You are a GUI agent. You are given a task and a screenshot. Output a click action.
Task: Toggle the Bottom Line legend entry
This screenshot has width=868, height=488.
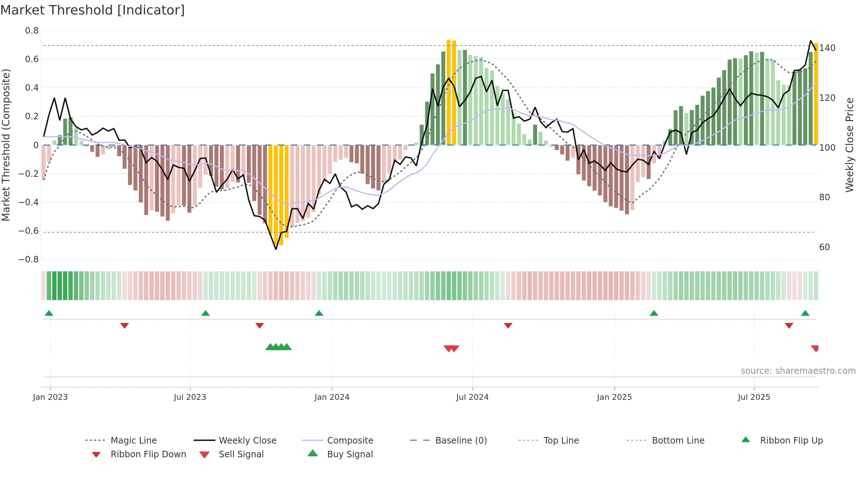pos(665,440)
